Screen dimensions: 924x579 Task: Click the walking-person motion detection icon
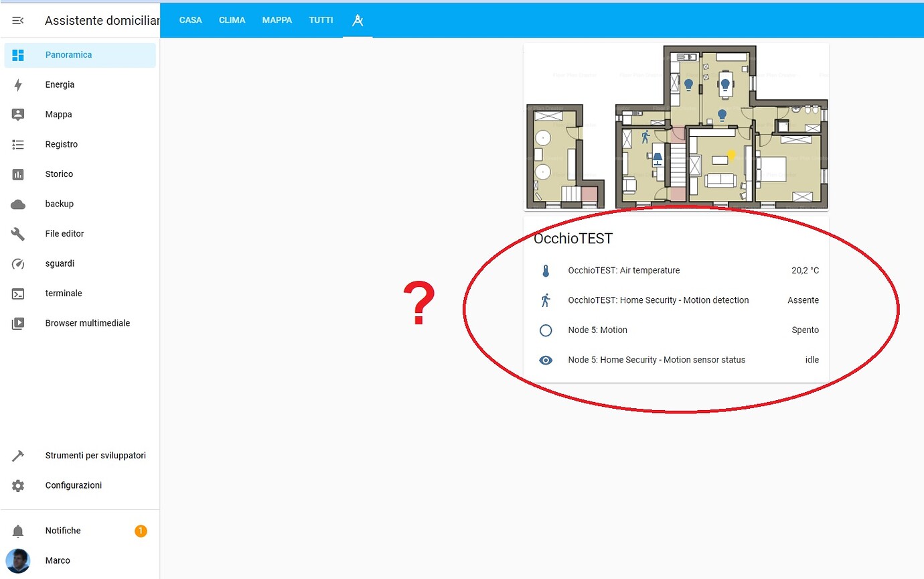point(546,300)
